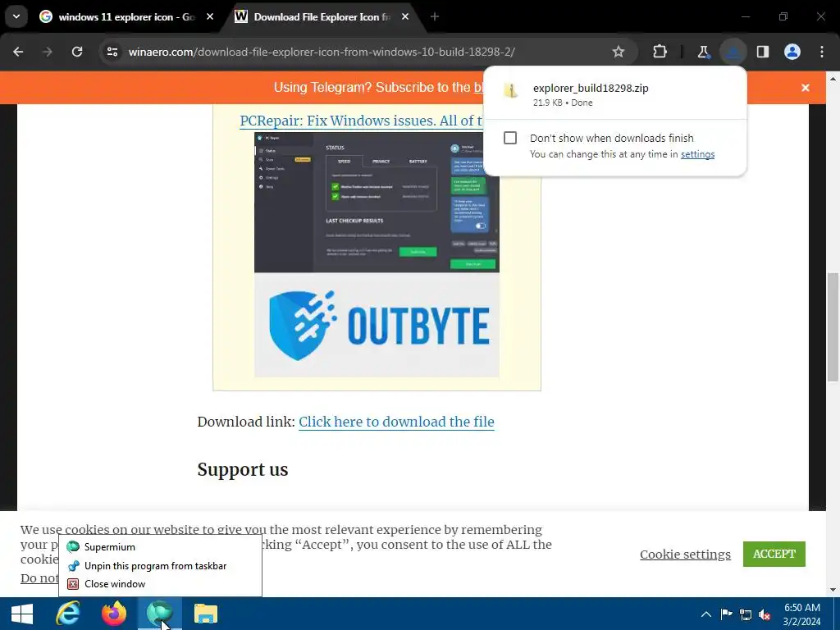Screen dimensions: 840x630
Task: Show hidden system tray icons
Action: tap(706, 614)
